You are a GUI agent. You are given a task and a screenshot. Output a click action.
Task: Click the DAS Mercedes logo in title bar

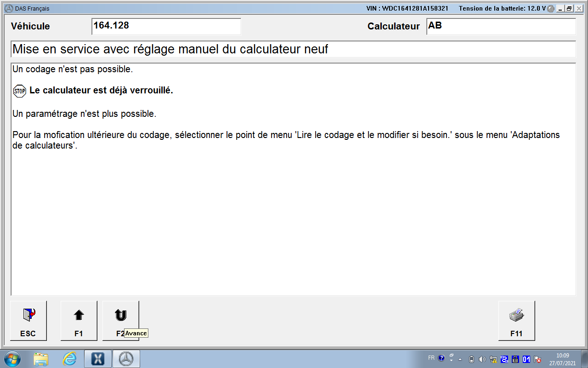[x=8, y=8]
